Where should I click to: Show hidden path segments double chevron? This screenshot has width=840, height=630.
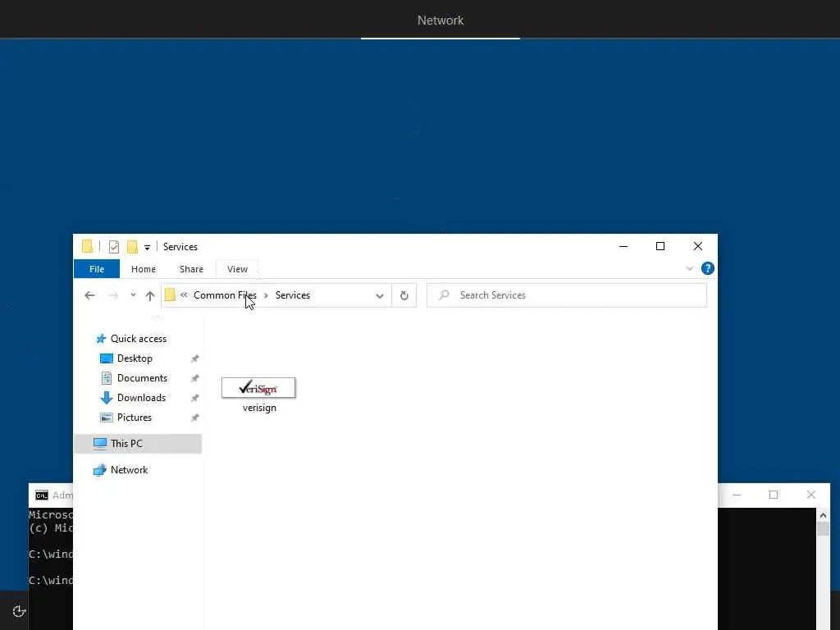(184, 294)
